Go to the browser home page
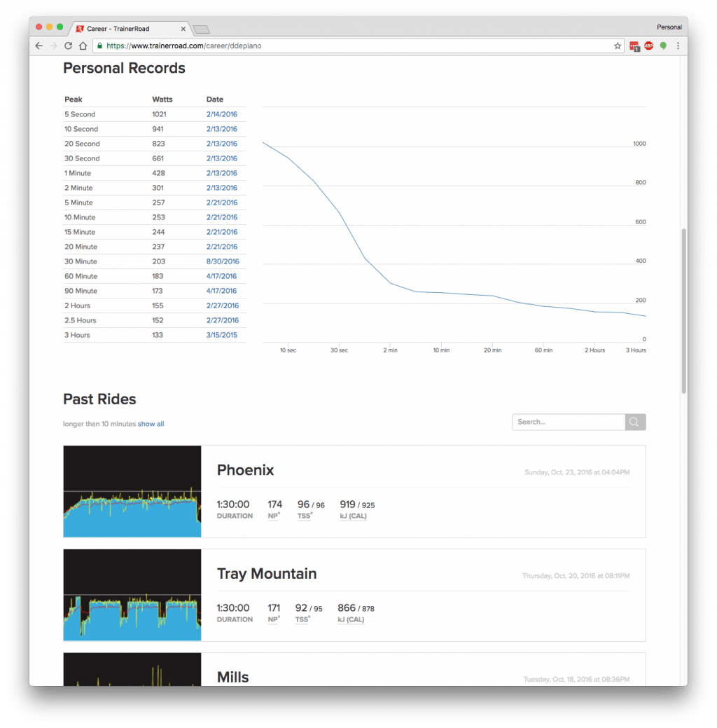 (83, 46)
